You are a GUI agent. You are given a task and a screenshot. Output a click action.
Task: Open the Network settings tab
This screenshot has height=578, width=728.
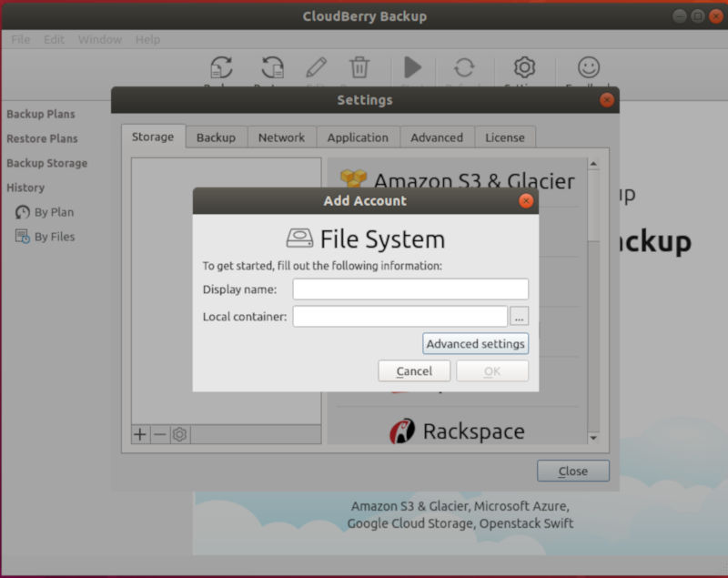point(282,137)
